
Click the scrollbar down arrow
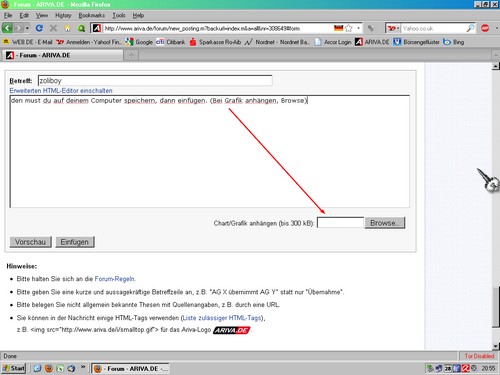(x=496, y=346)
